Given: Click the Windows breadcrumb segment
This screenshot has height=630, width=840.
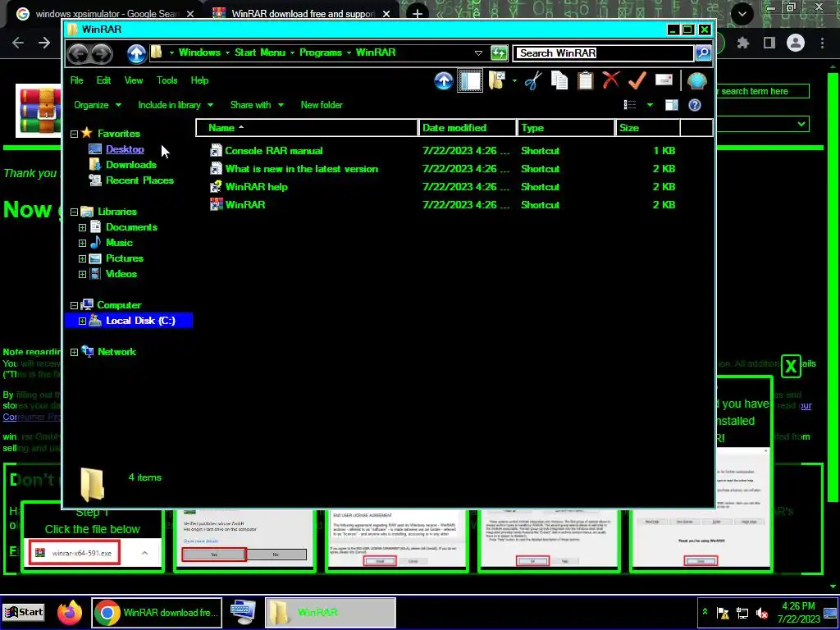Looking at the screenshot, I should 199,52.
